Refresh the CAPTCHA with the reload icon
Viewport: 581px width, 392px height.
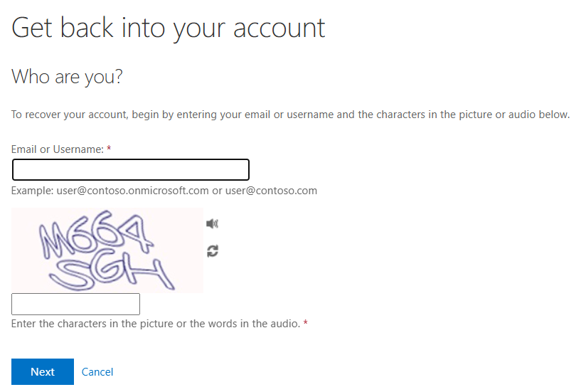tap(213, 251)
